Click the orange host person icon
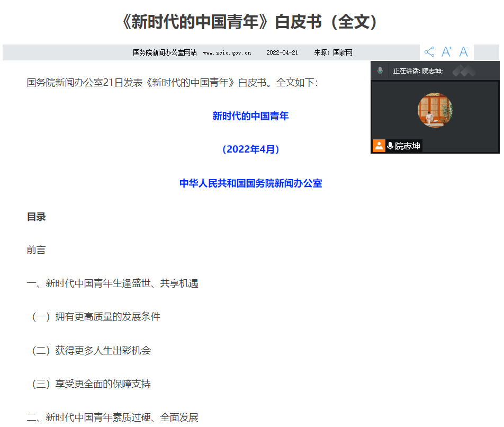Image resolution: width=504 pixels, height=427 pixels. [379, 146]
